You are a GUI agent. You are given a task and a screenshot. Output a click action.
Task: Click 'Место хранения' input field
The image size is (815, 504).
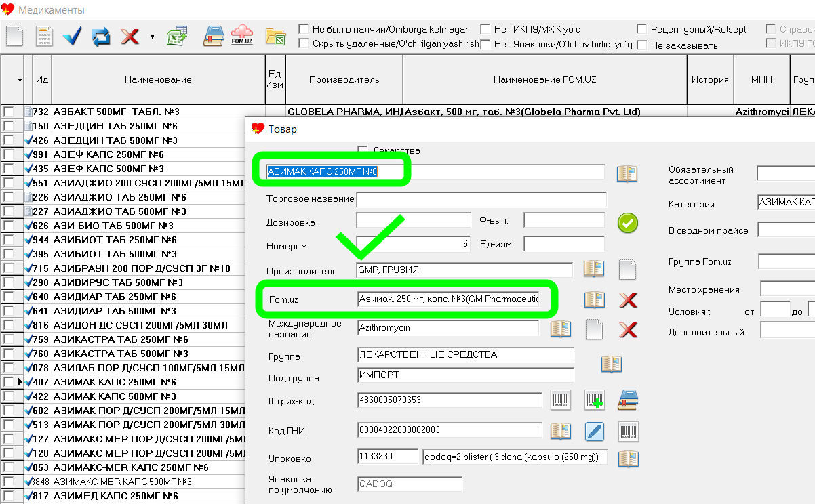(x=787, y=289)
